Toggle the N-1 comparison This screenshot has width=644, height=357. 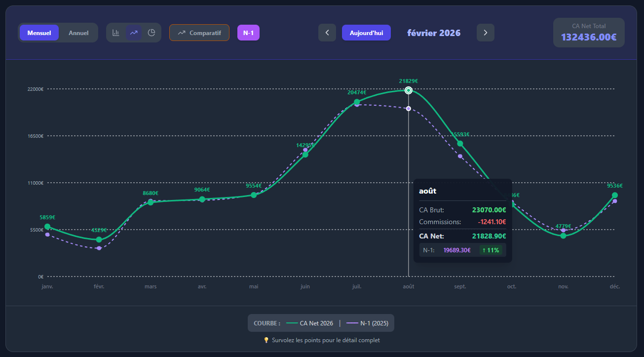248,33
